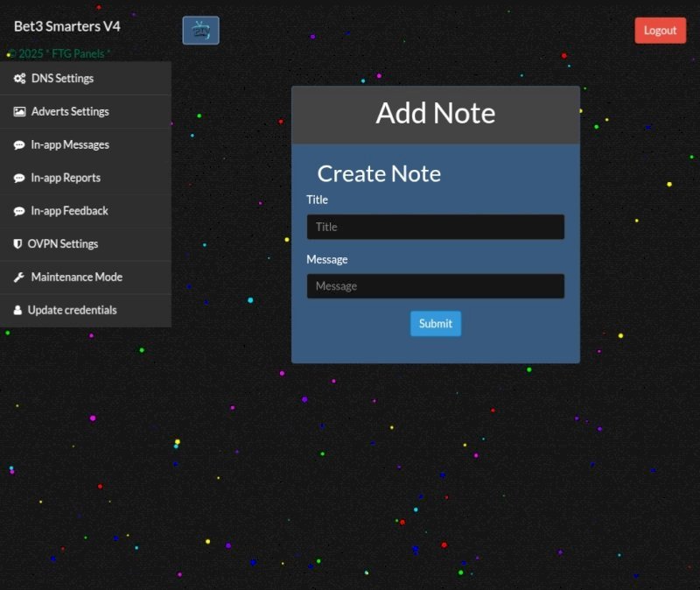Viewport: 700px width, 590px height.
Task: Click the user icon beside Update credentials
Action: 17,310
